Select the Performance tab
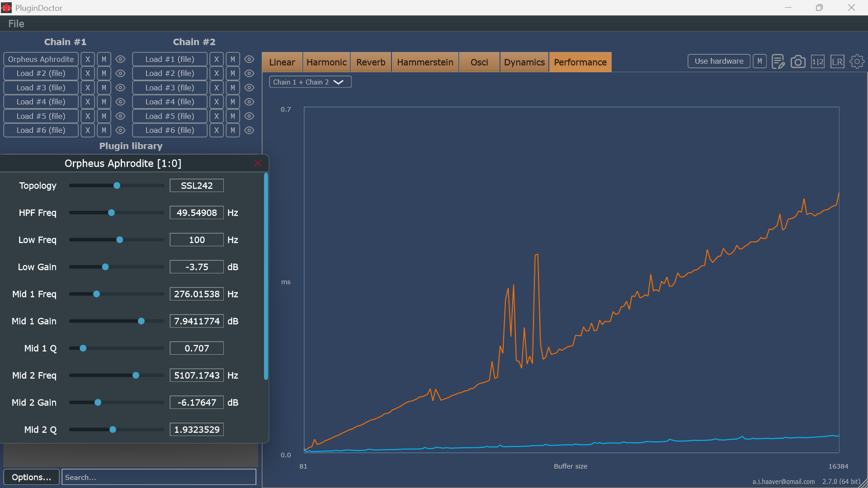Screen dimensions: 868x488 click(x=580, y=62)
